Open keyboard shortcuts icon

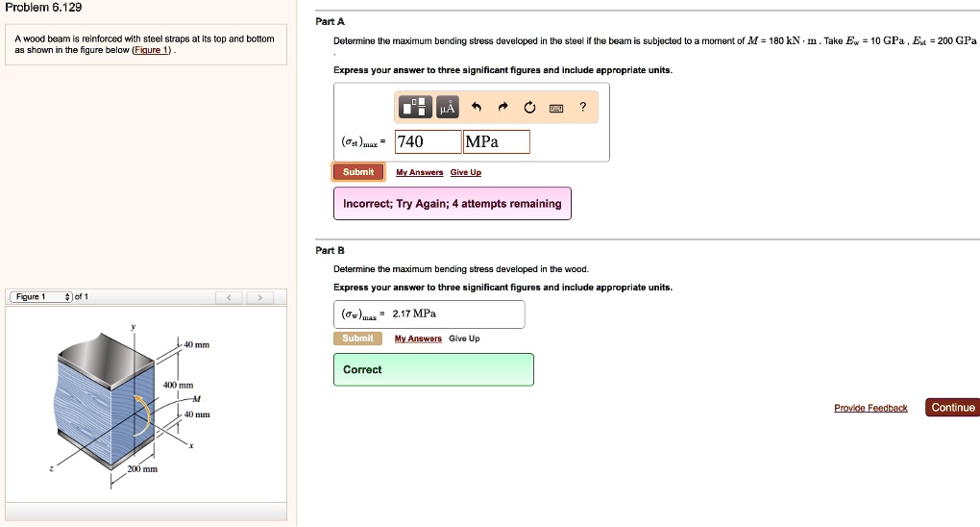point(556,108)
